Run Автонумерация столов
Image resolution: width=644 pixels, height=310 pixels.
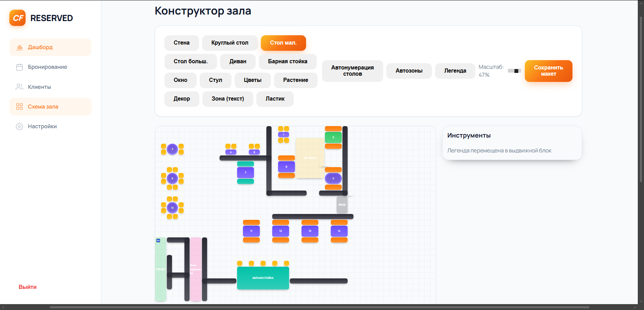(x=352, y=71)
